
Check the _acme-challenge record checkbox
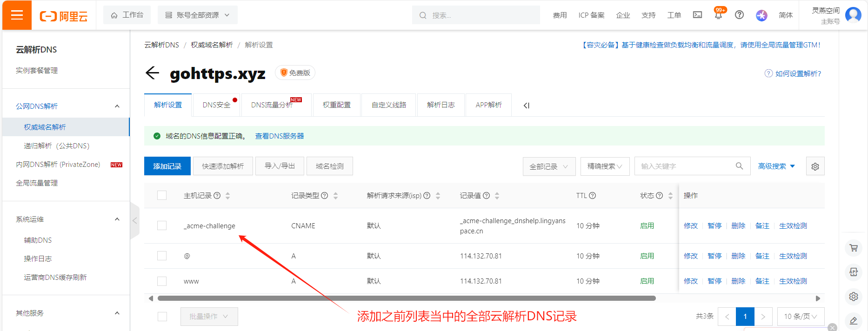tap(162, 225)
